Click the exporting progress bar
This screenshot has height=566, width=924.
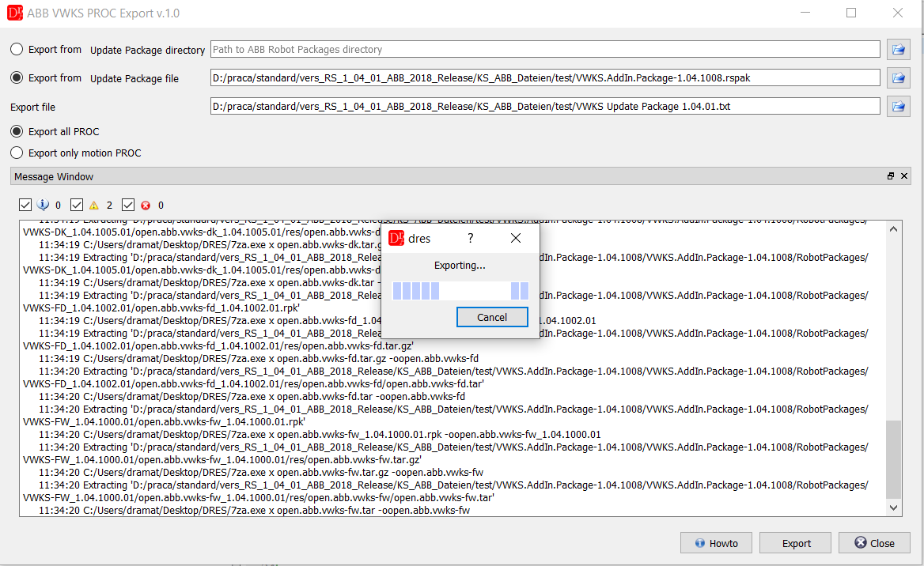pos(460,291)
